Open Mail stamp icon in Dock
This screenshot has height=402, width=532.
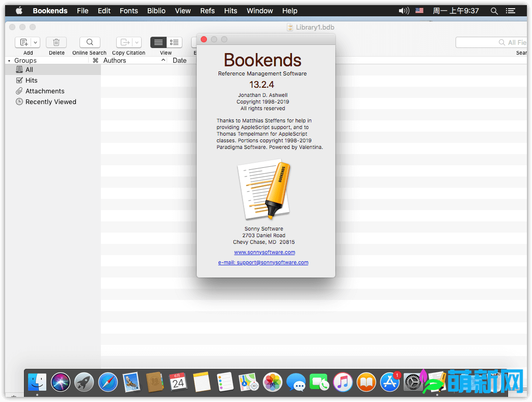pyautogui.click(x=131, y=382)
